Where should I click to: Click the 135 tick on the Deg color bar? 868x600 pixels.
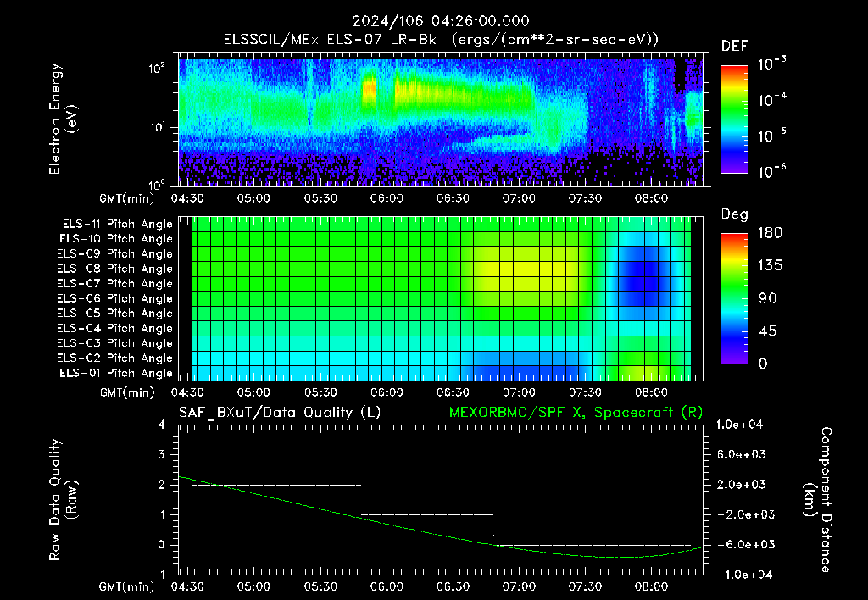tap(770, 266)
